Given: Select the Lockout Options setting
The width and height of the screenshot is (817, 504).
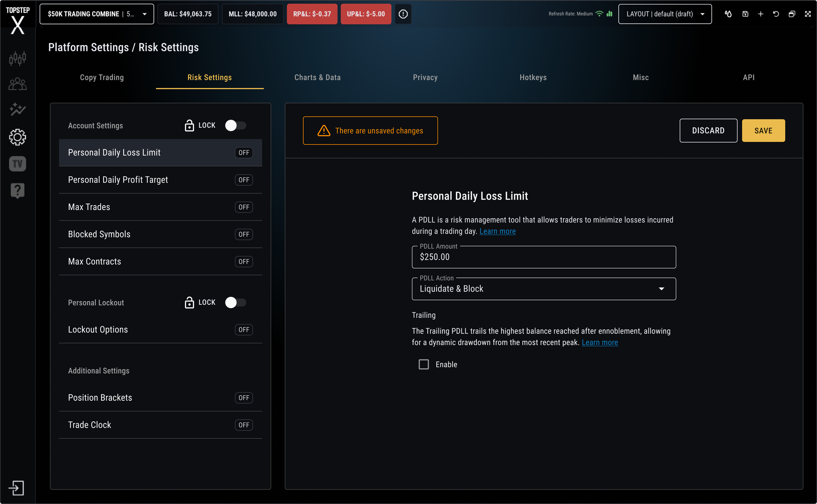Looking at the screenshot, I should point(160,330).
